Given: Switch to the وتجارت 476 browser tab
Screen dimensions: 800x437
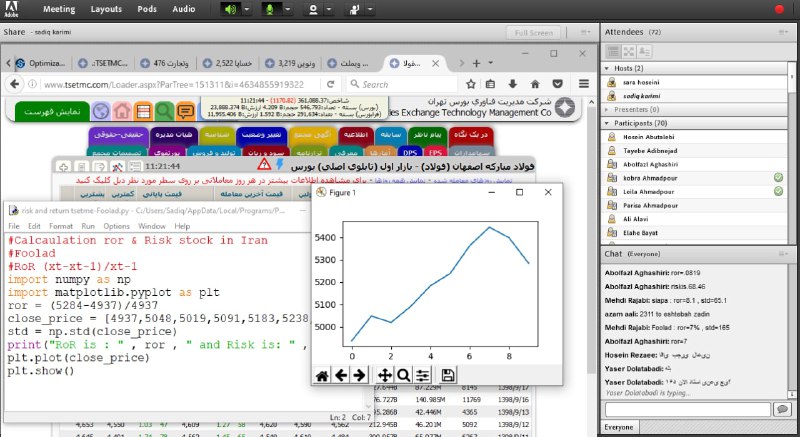Looking at the screenshot, I should [165, 63].
